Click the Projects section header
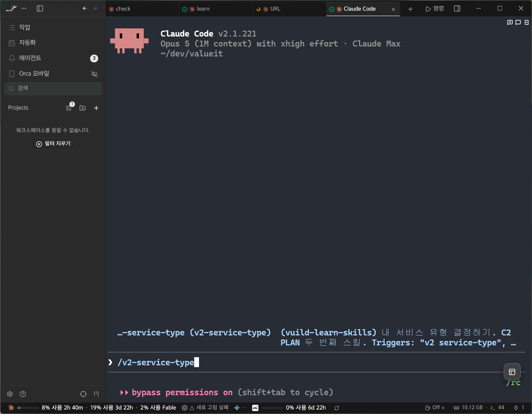Screen dimensions: 532x414 tap(18, 108)
